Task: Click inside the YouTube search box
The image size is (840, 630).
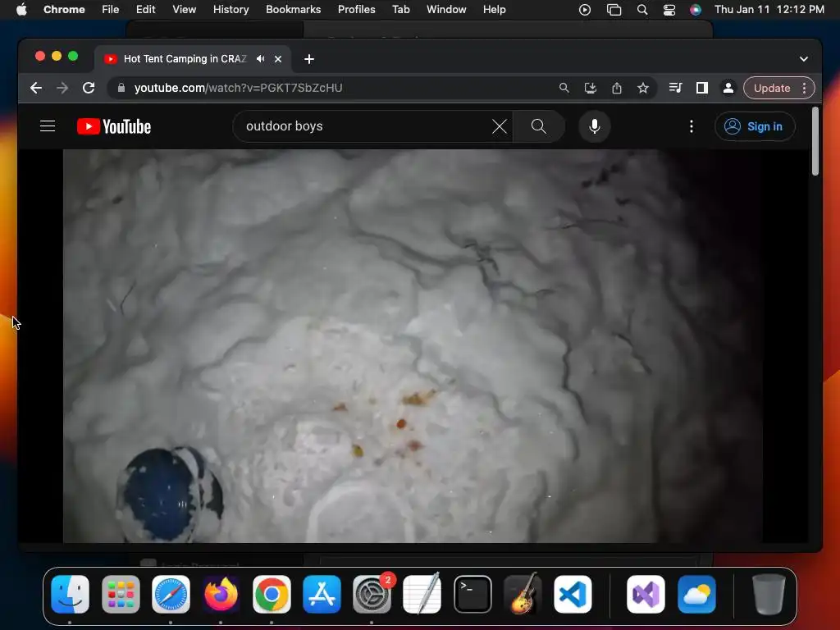Action: (364, 126)
